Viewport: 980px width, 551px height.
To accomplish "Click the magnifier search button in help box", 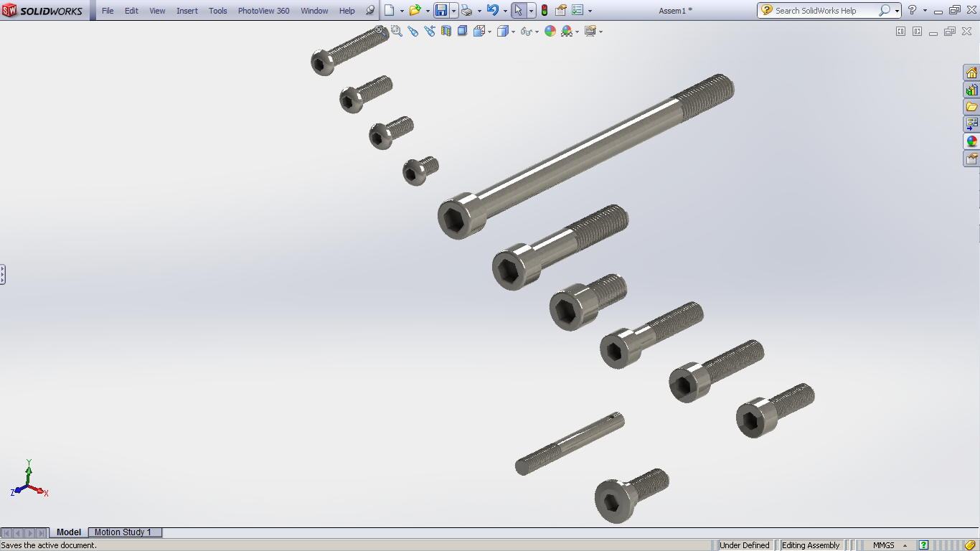I will [885, 10].
